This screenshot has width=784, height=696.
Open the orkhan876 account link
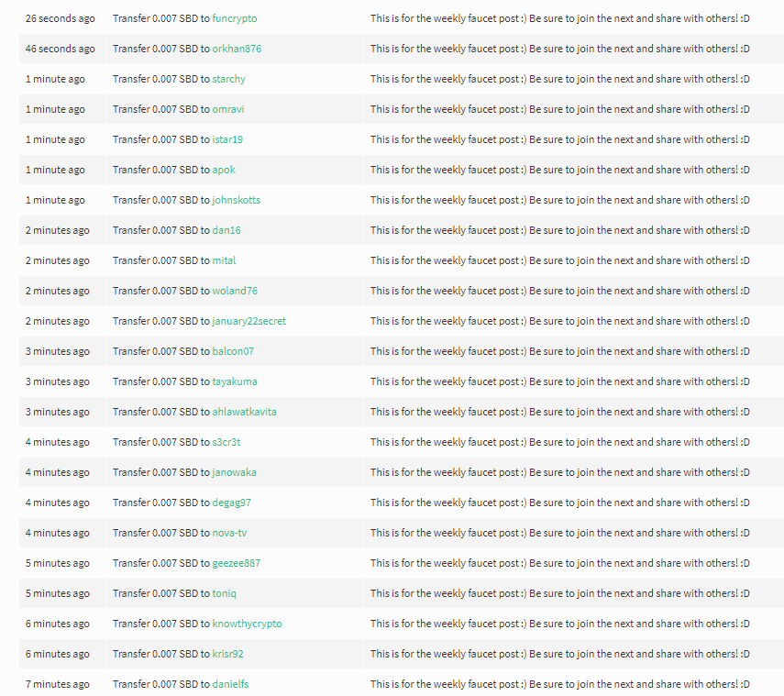tap(237, 49)
